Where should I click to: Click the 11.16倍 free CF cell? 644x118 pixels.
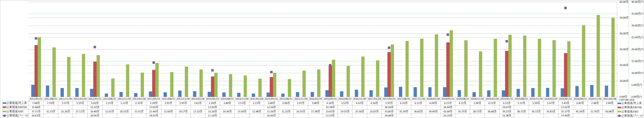click(x=212, y=116)
